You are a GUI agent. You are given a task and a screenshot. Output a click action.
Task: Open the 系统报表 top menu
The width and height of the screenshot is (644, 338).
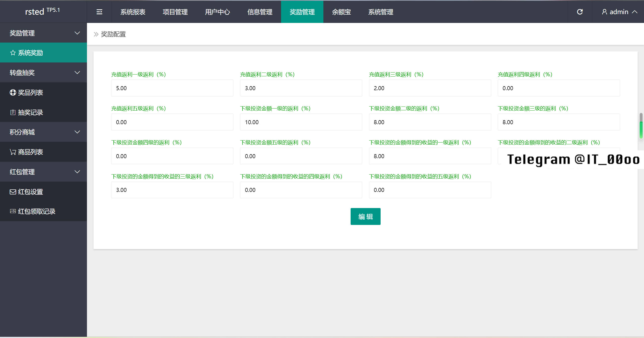pyautogui.click(x=133, y=12)
